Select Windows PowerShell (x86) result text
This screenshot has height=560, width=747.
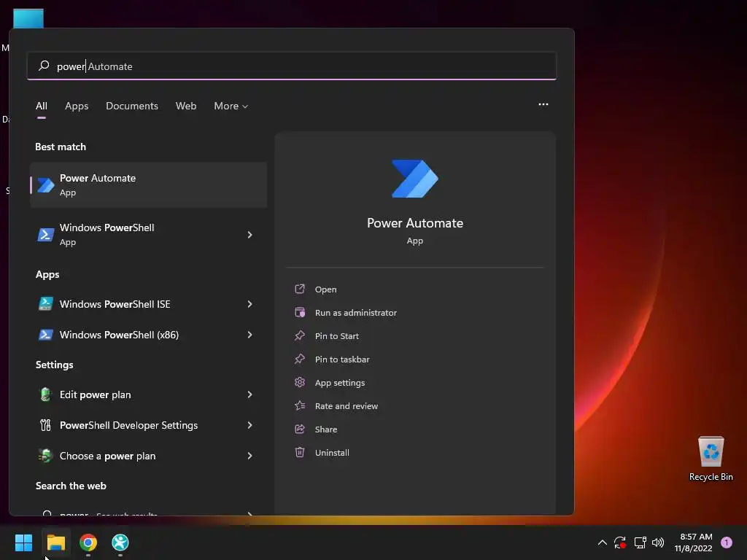point(119,335)
